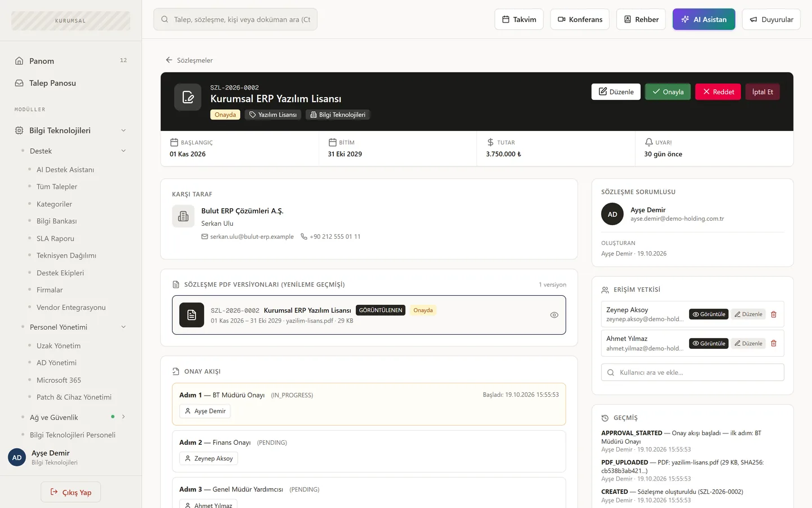Start a Konferans video call

pos(580,19)
